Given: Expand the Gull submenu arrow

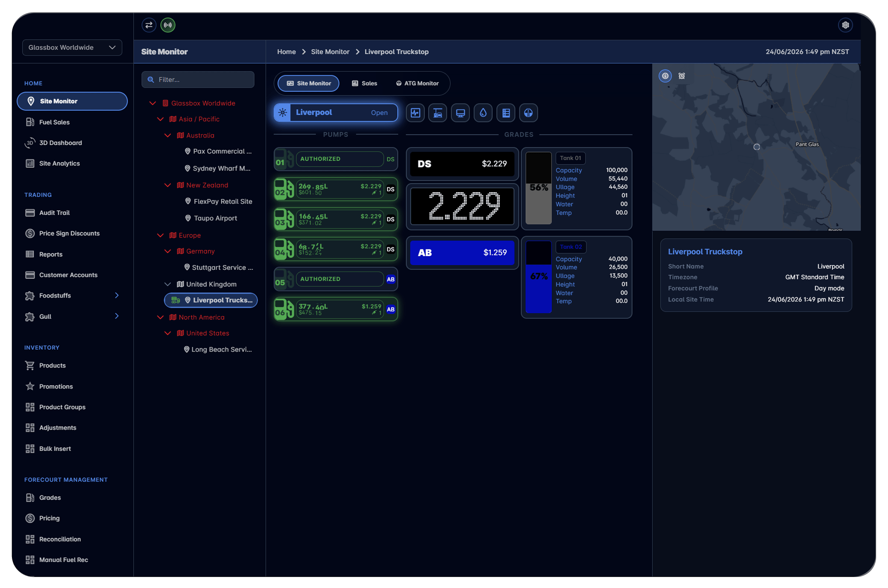Looking at the screenshot, I should (x=117, y=316).
